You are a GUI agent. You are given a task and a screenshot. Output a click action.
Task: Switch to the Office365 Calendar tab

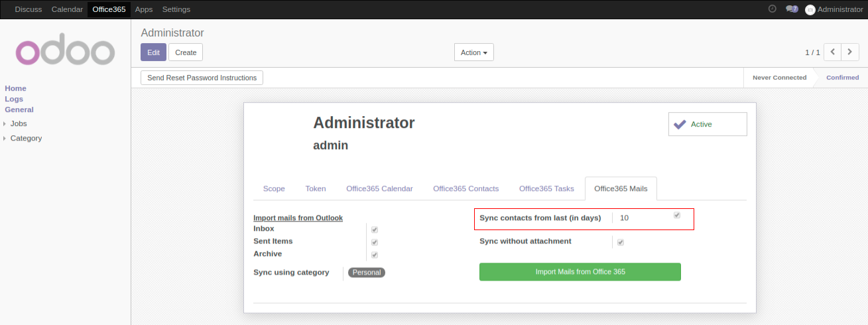tap(379, 188)
